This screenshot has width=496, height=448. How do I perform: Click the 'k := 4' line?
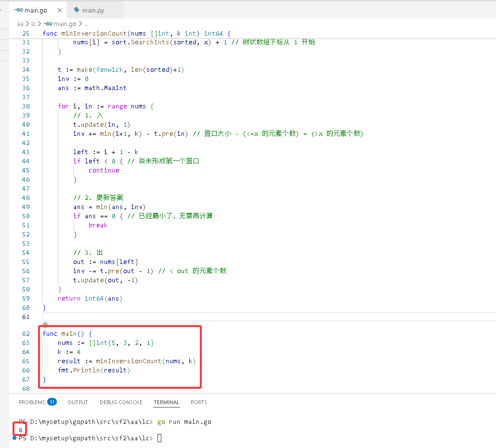69,352
